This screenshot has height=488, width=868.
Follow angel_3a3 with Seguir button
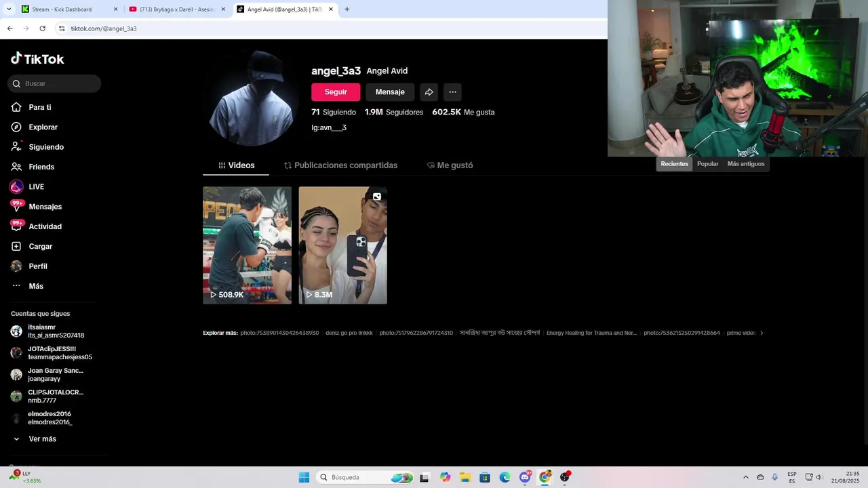click(336, 92)
